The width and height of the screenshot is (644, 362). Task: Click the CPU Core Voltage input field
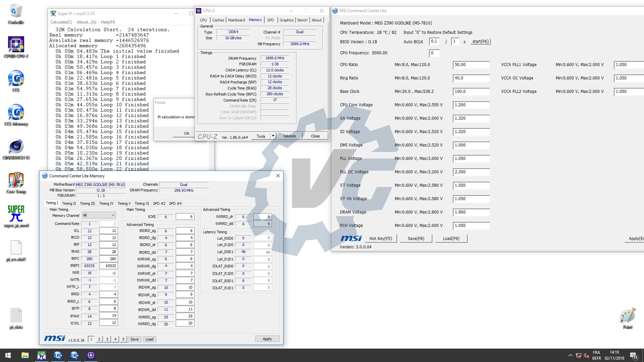[x=471, y=105]
